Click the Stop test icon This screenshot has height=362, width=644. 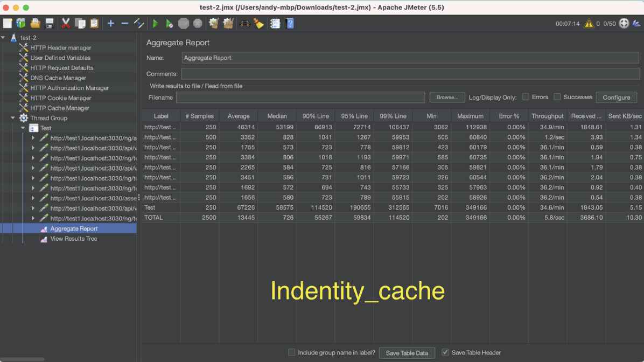click(183, 23)
